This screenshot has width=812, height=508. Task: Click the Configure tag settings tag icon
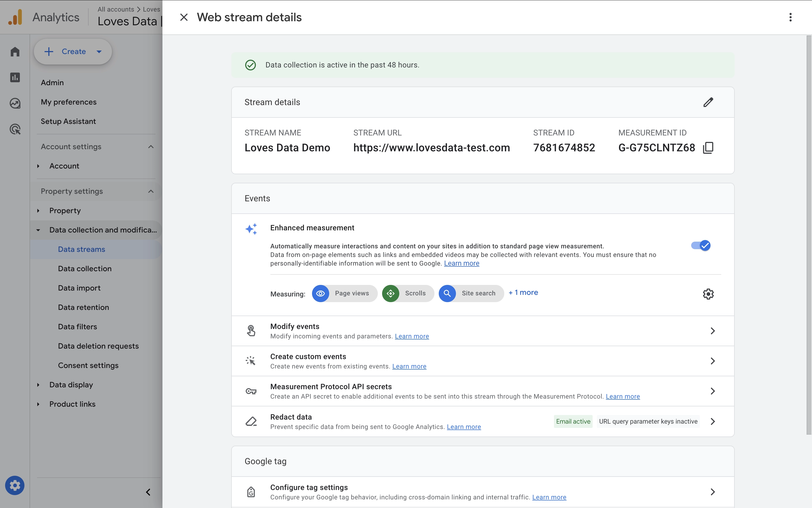(251, 492)
